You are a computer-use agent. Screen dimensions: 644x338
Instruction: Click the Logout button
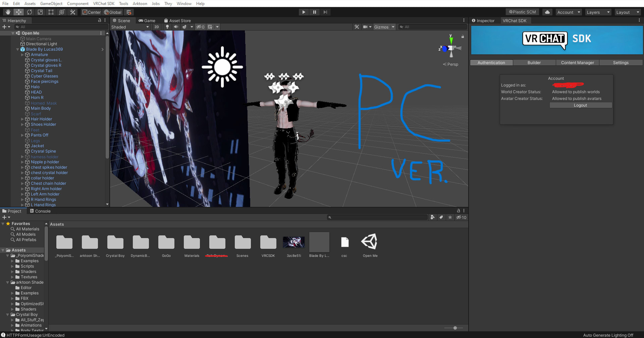coord(580,105)
